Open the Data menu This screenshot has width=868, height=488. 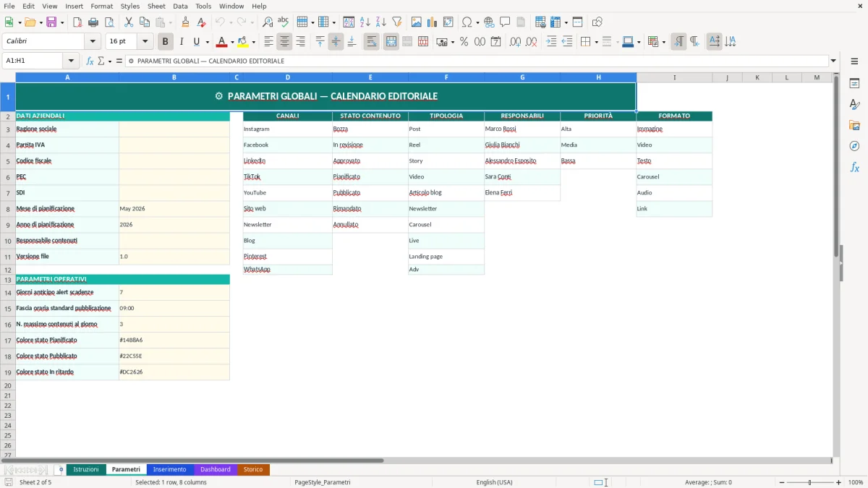click(x=180, y=6)
